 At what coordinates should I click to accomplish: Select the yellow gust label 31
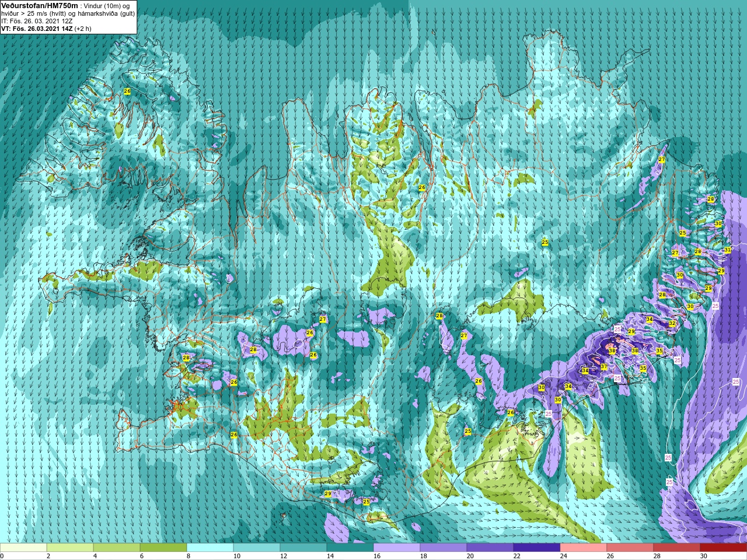click(x=728, y=250)
